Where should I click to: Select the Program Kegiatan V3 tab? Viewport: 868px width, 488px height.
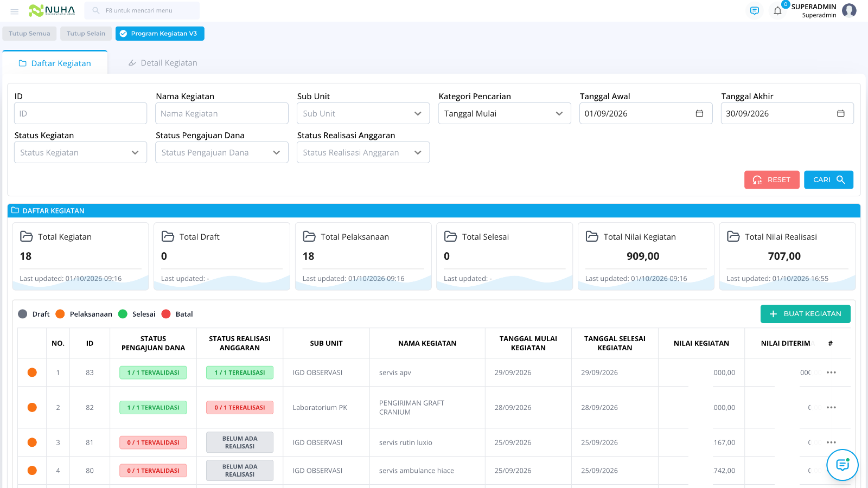[x=160, y=34]
